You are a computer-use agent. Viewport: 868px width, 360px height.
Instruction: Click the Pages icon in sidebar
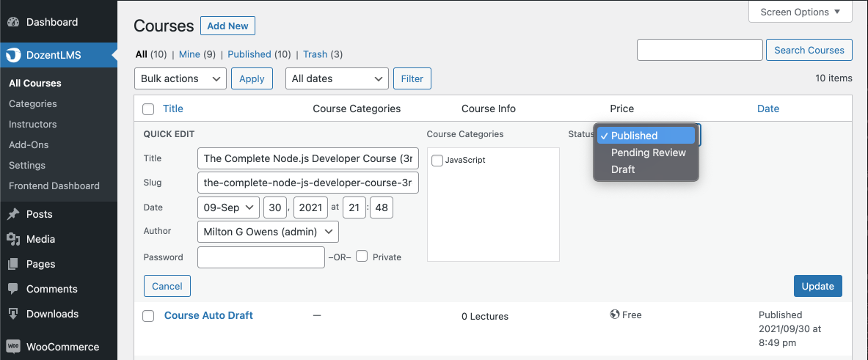pos(13,265)
